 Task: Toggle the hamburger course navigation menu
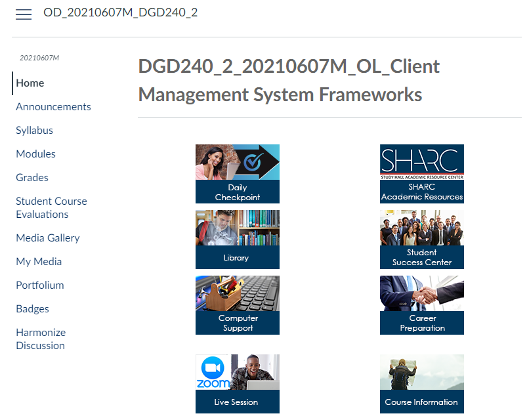(x=24, y=14)
